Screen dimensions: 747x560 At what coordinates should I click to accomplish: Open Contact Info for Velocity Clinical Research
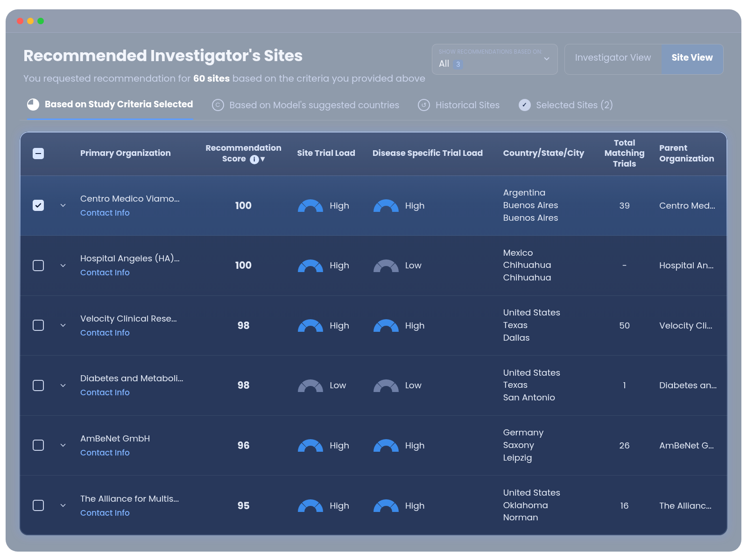[x=105, y=333]
